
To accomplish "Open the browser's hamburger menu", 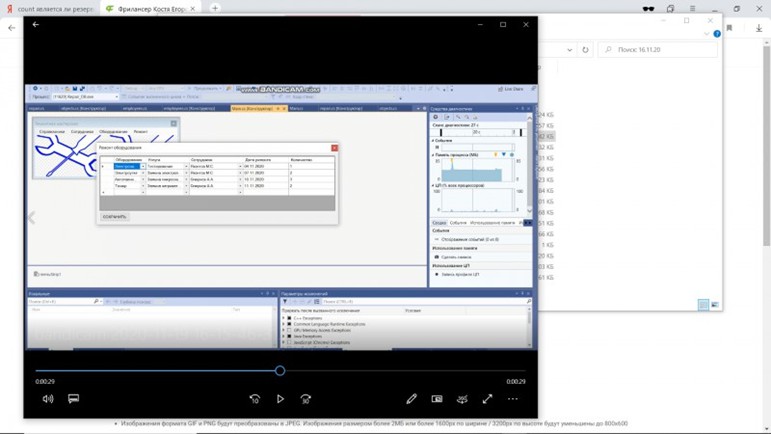I will 692,9.
